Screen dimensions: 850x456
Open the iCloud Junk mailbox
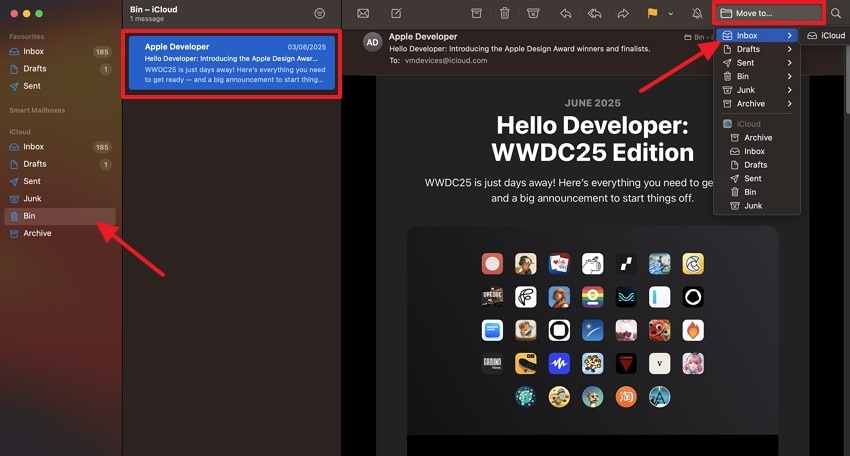[x=60, y=199]
